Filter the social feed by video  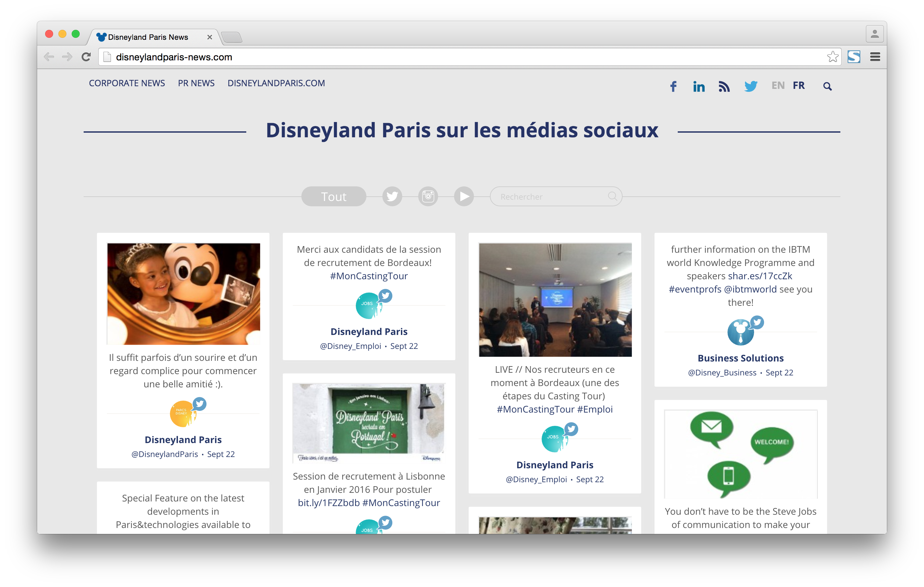click(464, 196)
